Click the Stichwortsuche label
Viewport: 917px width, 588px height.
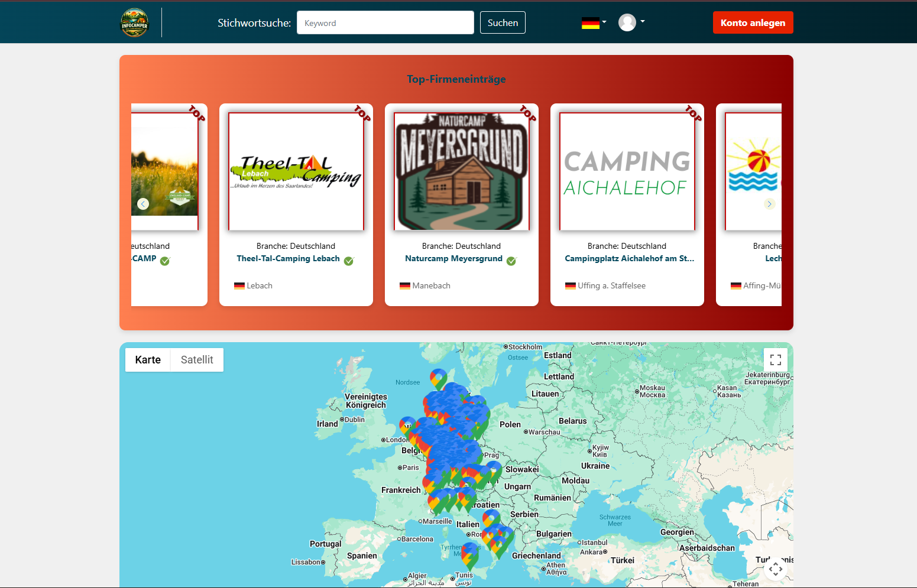(x=254, y=23)
